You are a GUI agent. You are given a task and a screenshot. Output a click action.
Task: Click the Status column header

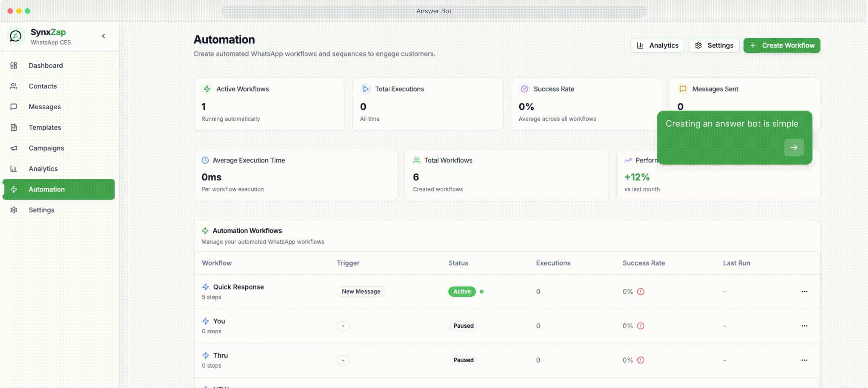coord(458,263)
